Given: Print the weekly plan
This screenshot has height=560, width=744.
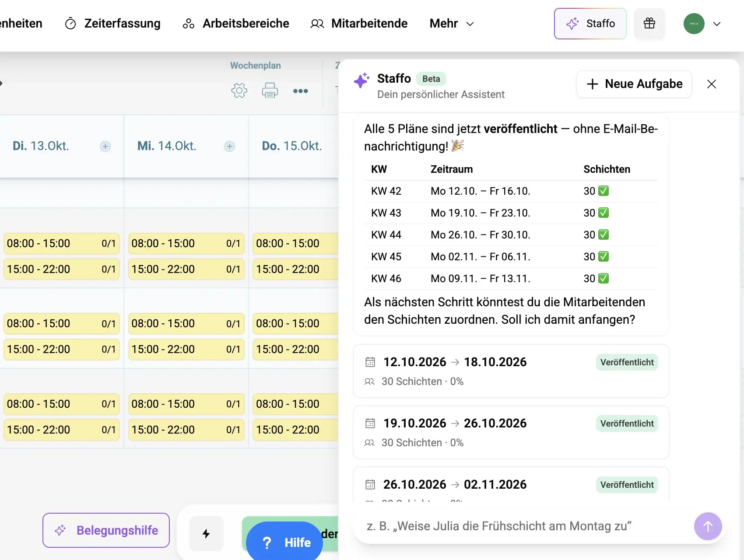Looking at the screenshot, I should point(270,91).
